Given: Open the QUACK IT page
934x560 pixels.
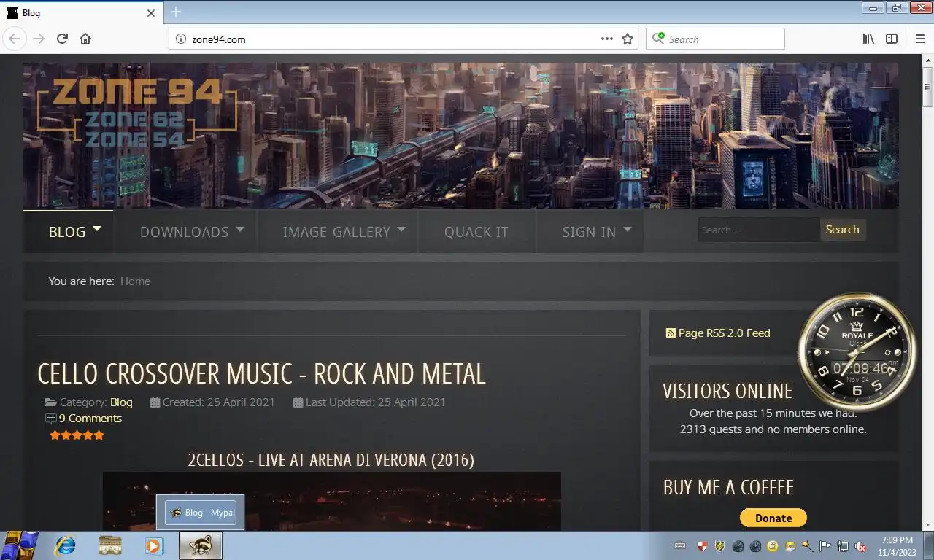Looking at the screenshot, I should tap(476, 232).
